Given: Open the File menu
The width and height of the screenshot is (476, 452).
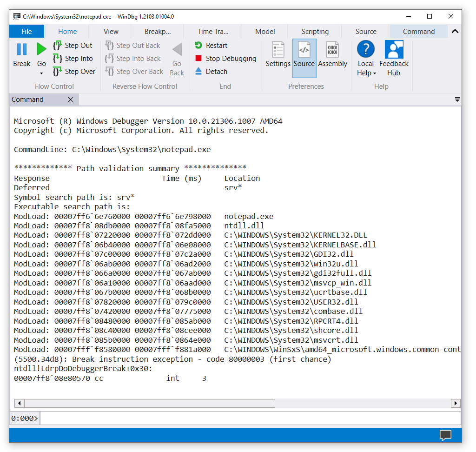Looking at the screenshot, I should tap(26, 31).
